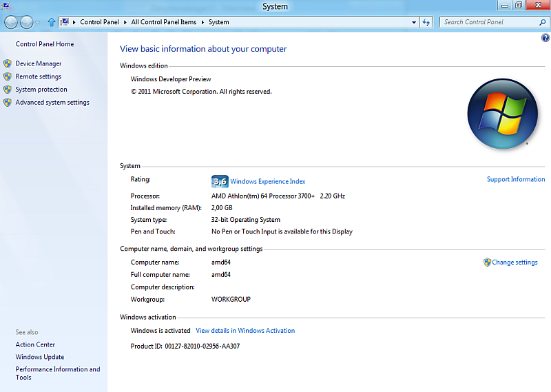Open Remote settings link
The width and height of the screenshot is (551, 392).
39,76
